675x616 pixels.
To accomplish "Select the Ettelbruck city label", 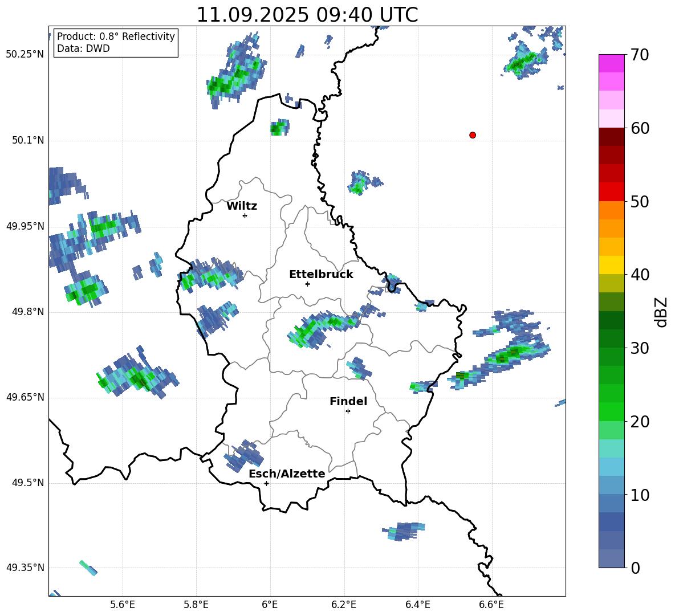I will click(321, 275).
